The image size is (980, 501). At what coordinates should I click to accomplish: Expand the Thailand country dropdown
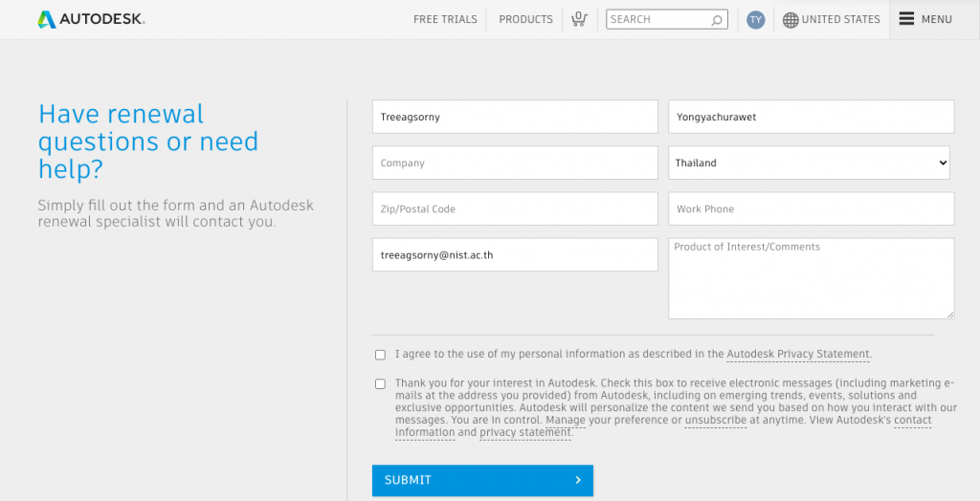[809, 163]
